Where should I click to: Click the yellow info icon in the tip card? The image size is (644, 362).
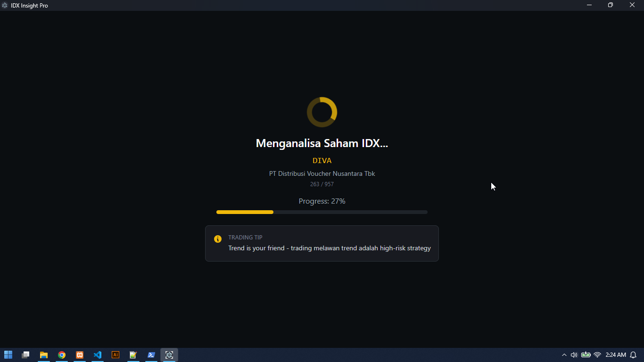(x=218, y=239)
